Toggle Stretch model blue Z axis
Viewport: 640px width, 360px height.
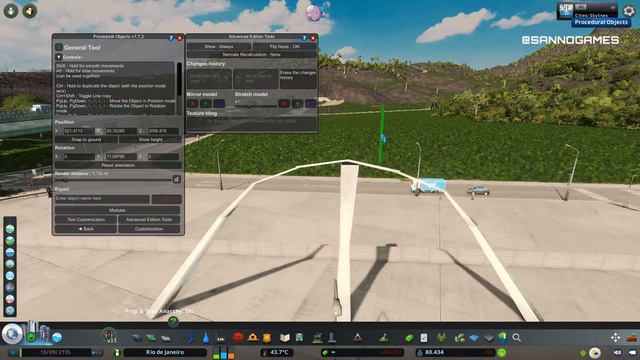[x=311, y=103]
